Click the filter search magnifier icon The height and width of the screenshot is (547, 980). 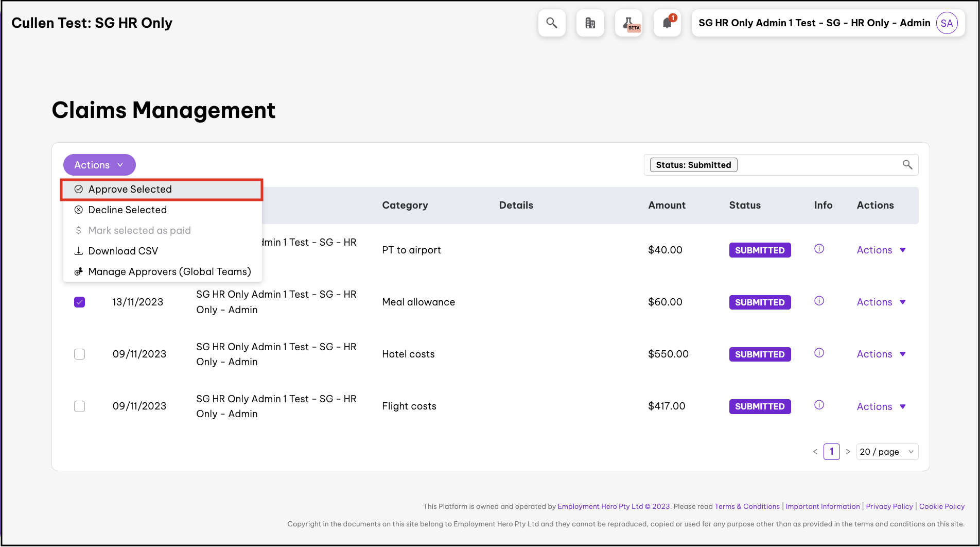click(x=907, y=165)
